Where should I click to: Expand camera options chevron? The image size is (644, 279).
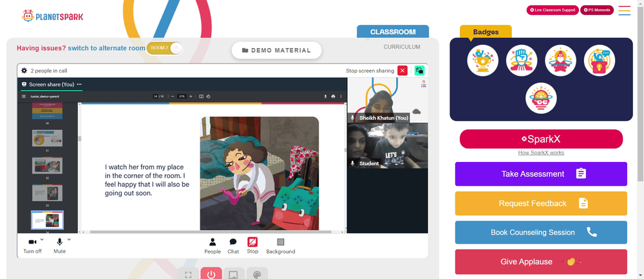click(x=43, y=240)
